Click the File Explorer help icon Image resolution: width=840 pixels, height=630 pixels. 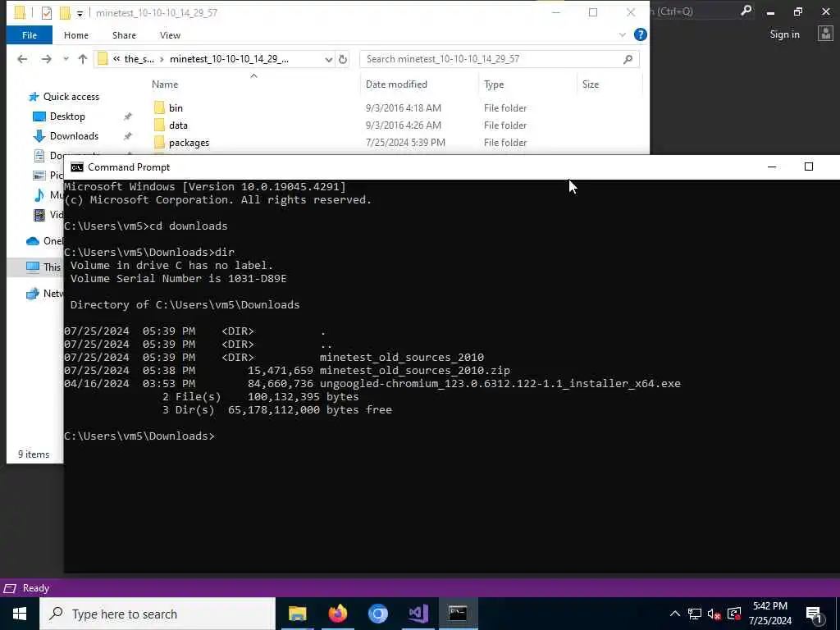pyautogui.click(x=640, y=34)
